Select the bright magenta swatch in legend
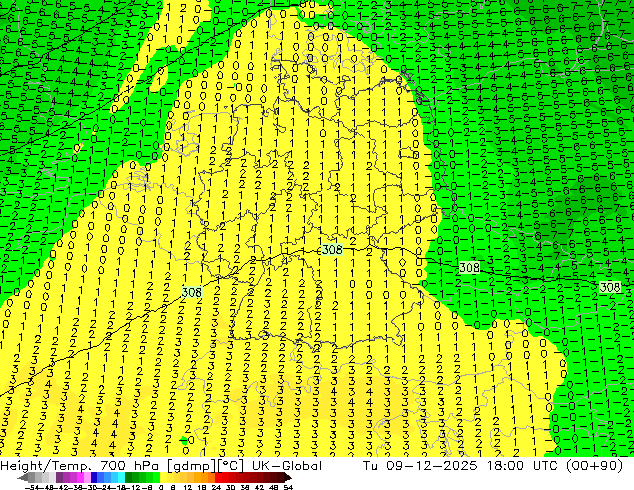The width and height of the screenshot is (634, 490). tap(80, 477)
